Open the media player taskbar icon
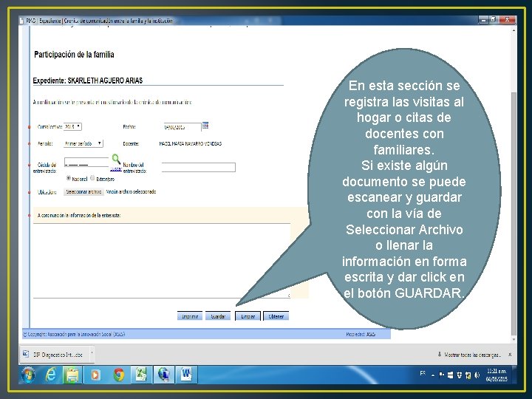 [x=95, y=375]
